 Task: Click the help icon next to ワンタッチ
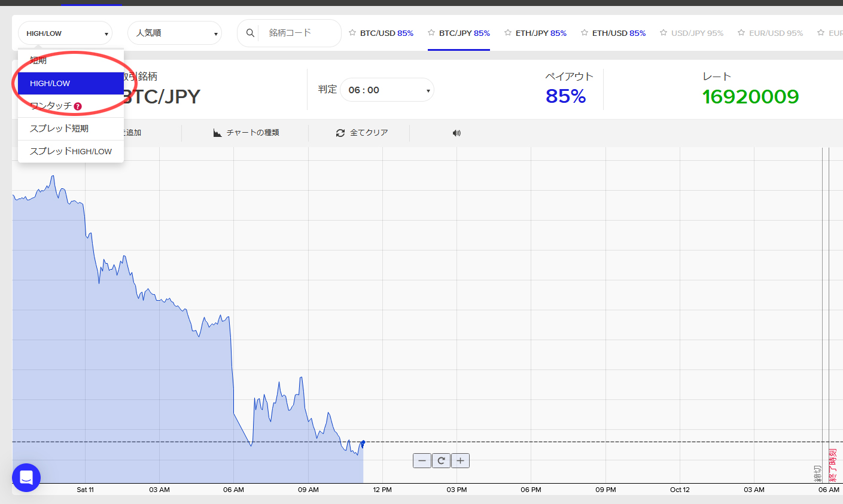click(x=78, y=106)
